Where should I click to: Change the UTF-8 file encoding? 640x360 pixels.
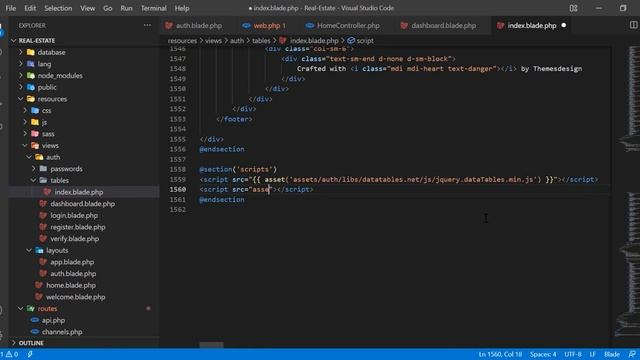pos(573,354)
